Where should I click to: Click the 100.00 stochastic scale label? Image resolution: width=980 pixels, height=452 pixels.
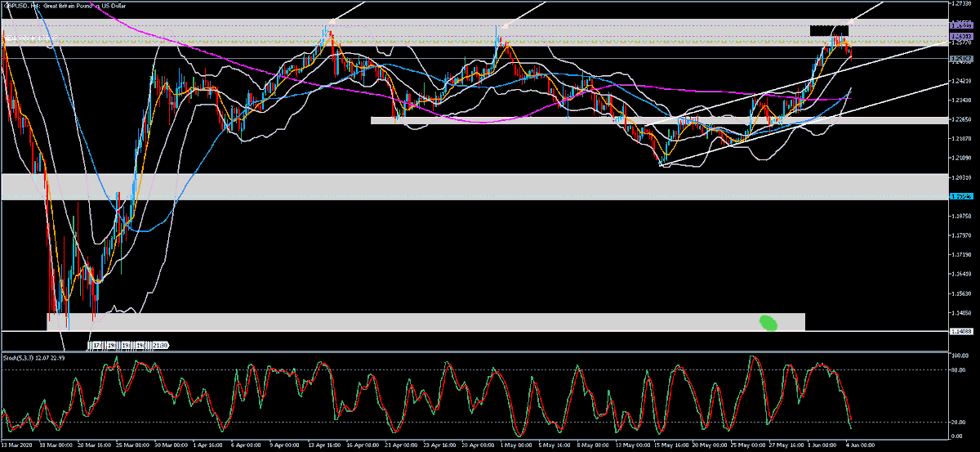pos(960,356)
